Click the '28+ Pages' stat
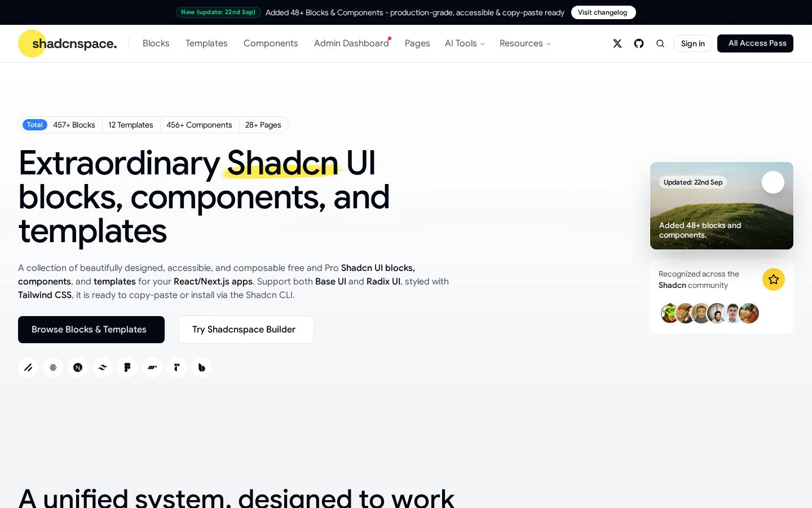 point(263,125)
